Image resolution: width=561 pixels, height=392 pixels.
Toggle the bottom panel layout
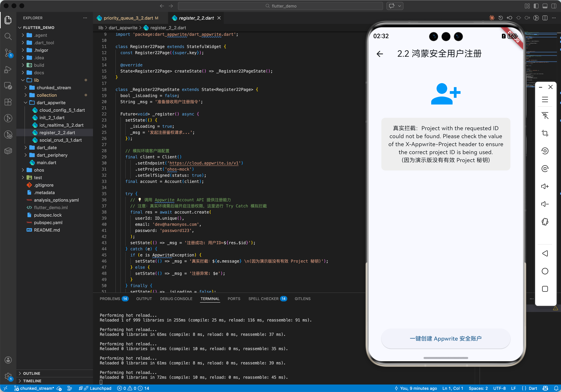[x=545, y=6]
